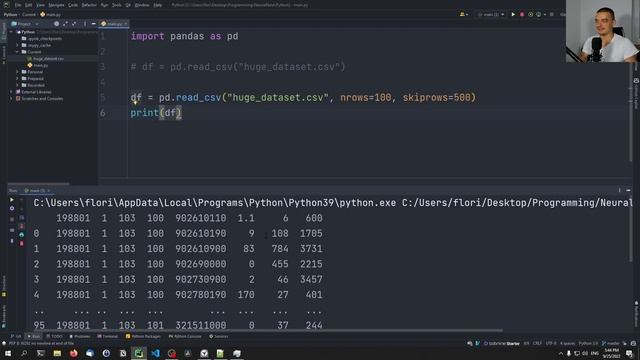The image size is (640, 360).
Task: Open the Tools menu
Action: (117, 5)
